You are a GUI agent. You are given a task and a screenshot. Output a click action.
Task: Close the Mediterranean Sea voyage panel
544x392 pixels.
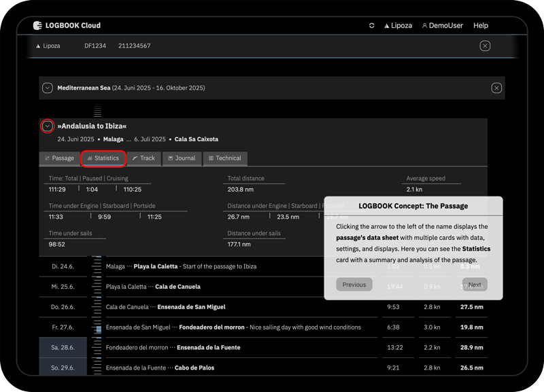pyautogui.click(x=496, y=88)
